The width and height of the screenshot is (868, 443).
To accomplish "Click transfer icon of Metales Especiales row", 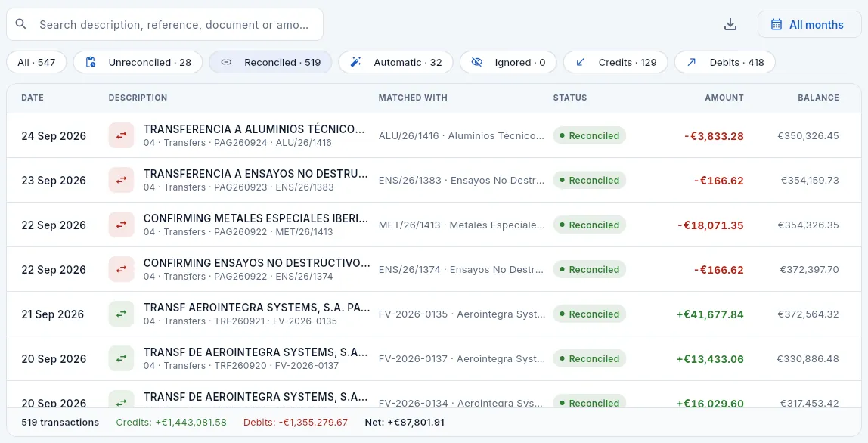I will tap(121, 225).
